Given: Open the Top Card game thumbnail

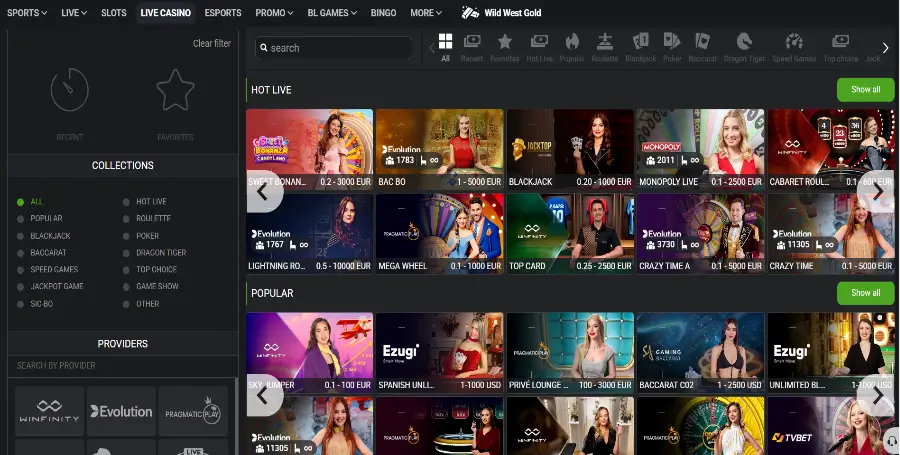Looking at the screenshot, I should pos(570,234).
